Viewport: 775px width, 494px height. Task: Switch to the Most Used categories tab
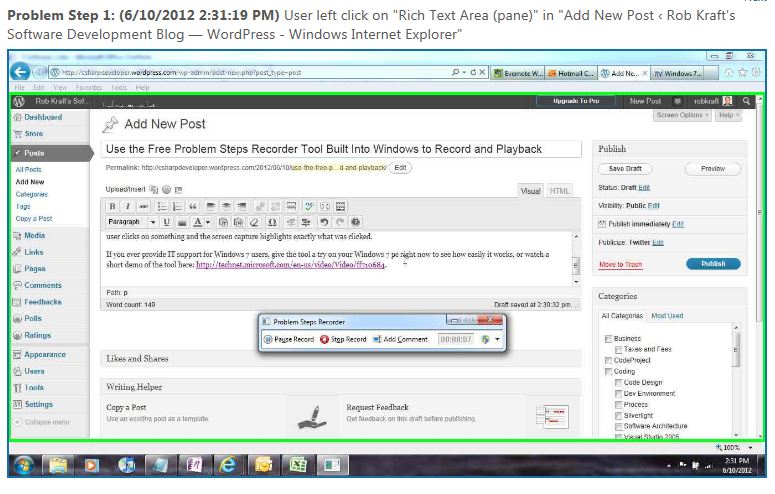point(667,316)
